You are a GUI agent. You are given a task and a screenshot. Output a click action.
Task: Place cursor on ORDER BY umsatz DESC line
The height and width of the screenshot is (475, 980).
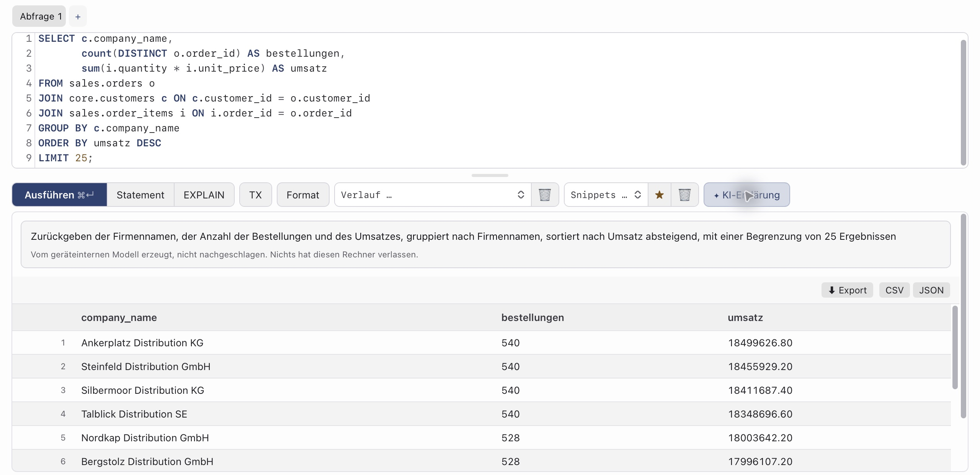point(100,143)
